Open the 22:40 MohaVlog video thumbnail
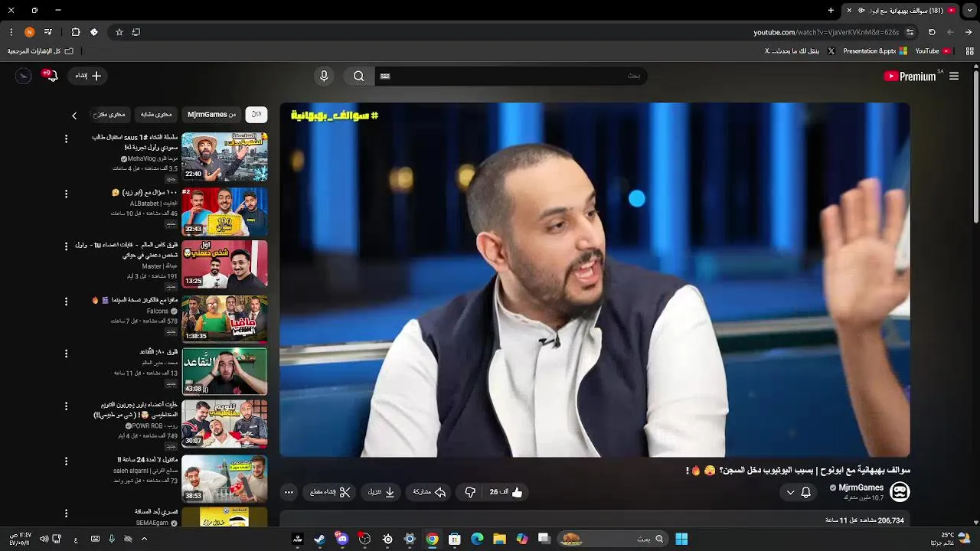 [224, 156]
